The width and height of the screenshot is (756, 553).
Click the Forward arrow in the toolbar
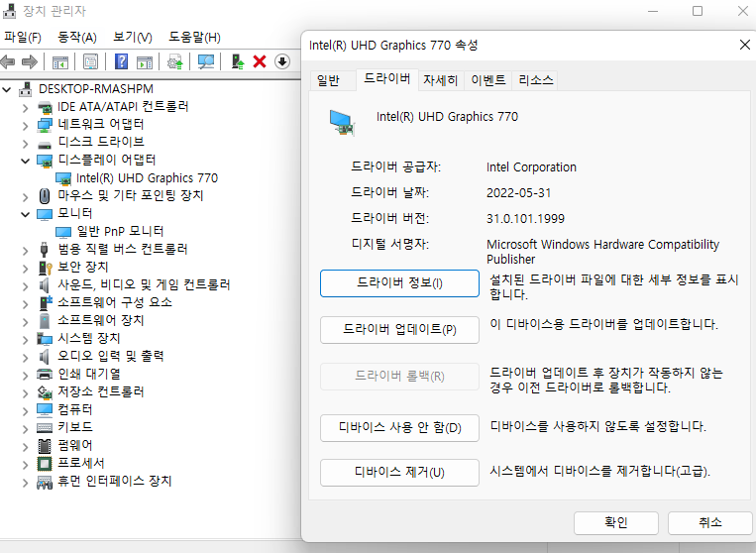click(30, 61)
